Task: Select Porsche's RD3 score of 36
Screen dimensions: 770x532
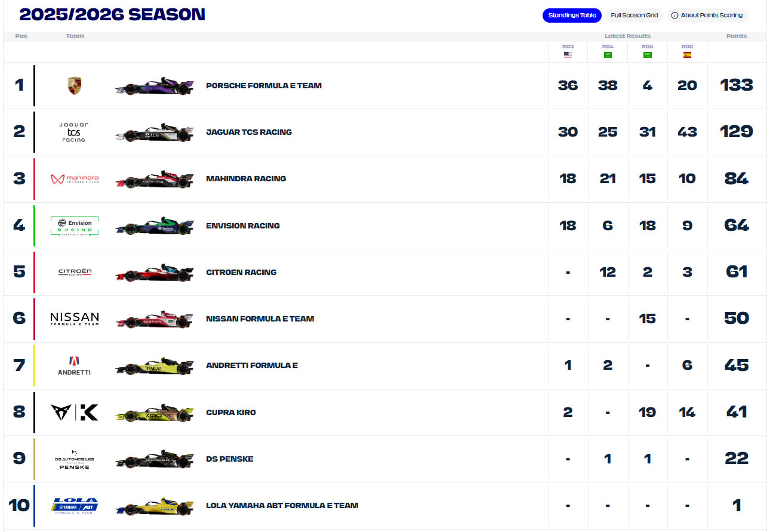Action: pyautogui.click(x=568, y=85)
